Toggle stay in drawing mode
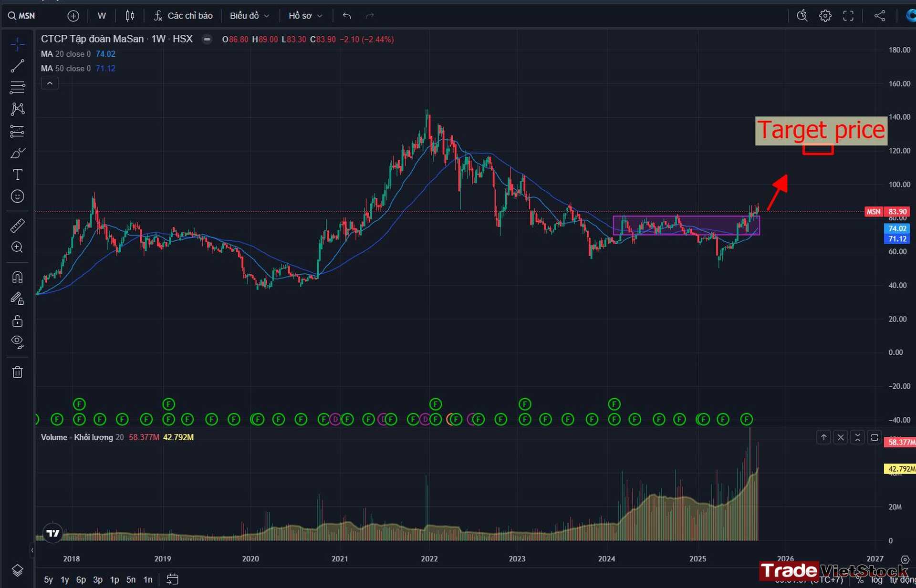The height and width of the screenshot is (588, 916). pyautogui.click(x=18, y=299)
